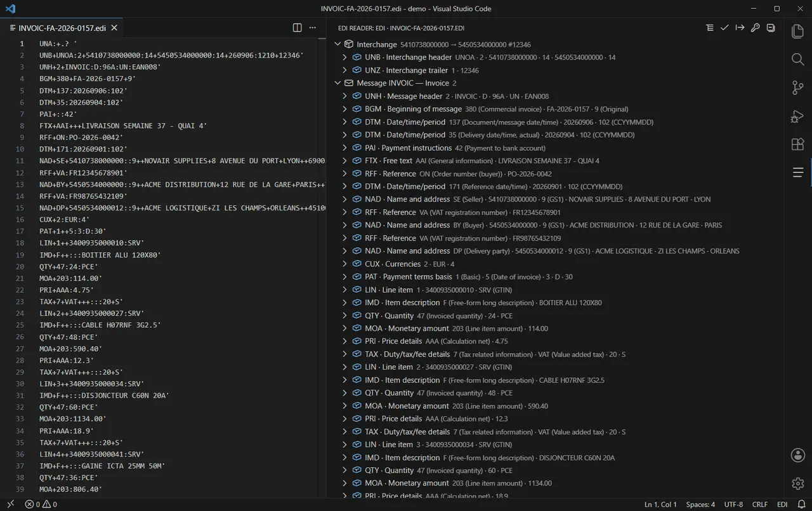This screenshot has height=511, width=812.
Task: Open the Manage gear icon
Action: tap(798, 483)
